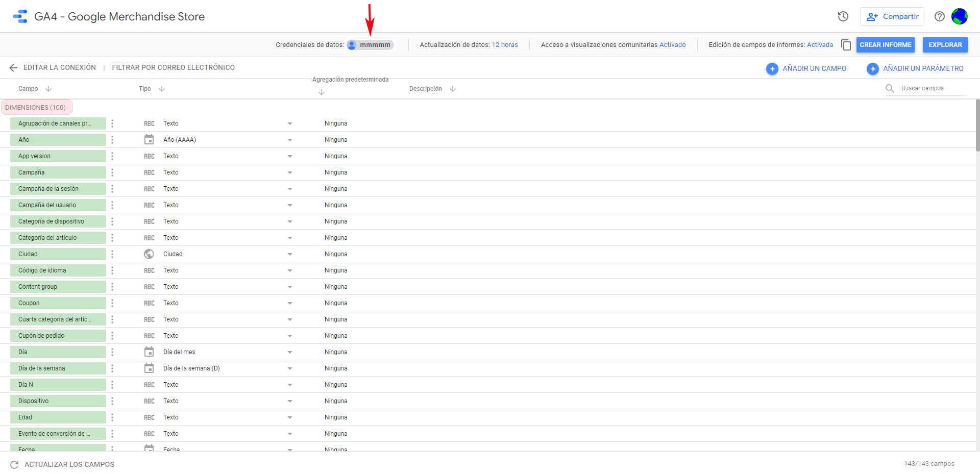Focus the Buscar campos search field
The width and height of the screenshot is (980, 474).
click(x=933, y=88)
